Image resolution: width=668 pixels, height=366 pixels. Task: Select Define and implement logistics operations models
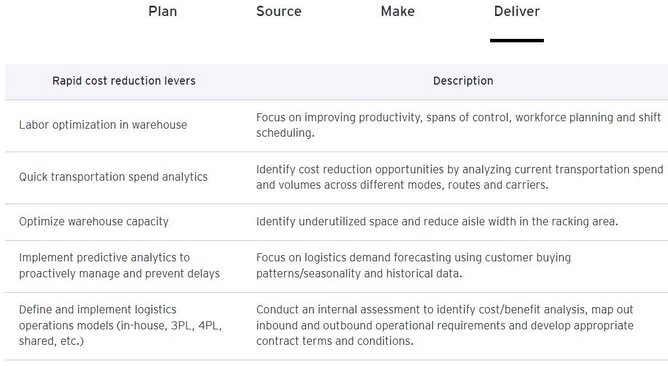click(120, 325)
